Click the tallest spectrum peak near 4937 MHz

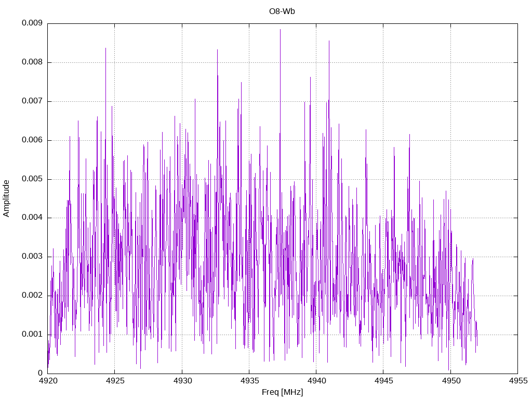point(280,31)
